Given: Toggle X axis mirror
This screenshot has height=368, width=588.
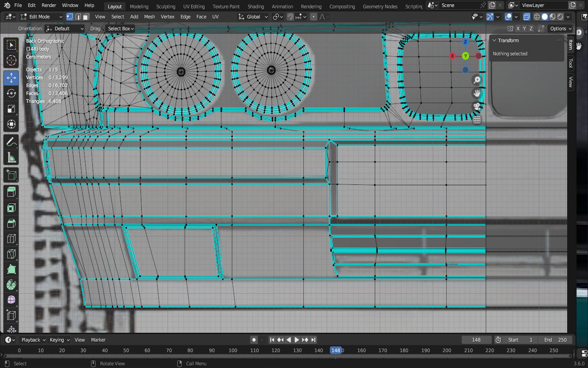Looking at the screenshot, I should point(518,29).
